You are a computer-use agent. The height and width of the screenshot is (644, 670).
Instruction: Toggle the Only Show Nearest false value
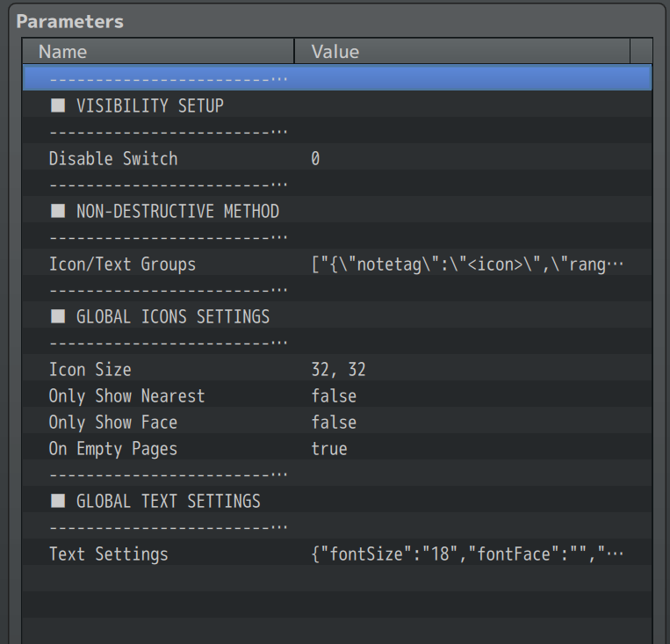334,396
